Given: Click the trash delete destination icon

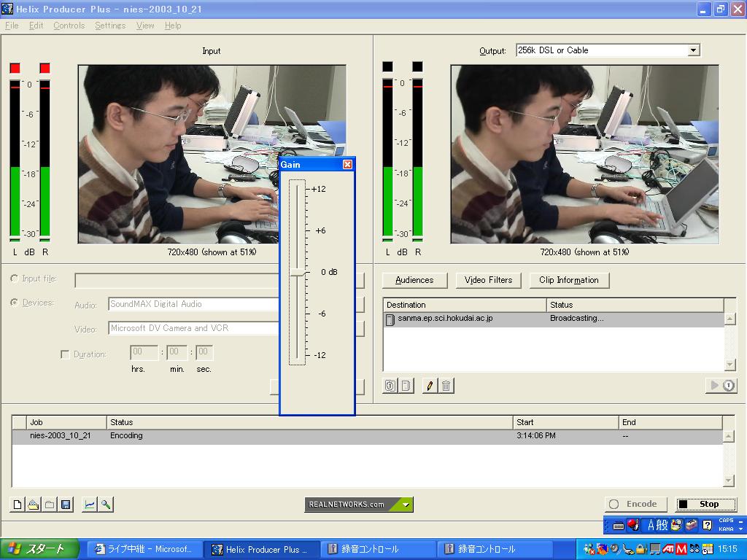Looking at the screenshot, I should (446, 385).
